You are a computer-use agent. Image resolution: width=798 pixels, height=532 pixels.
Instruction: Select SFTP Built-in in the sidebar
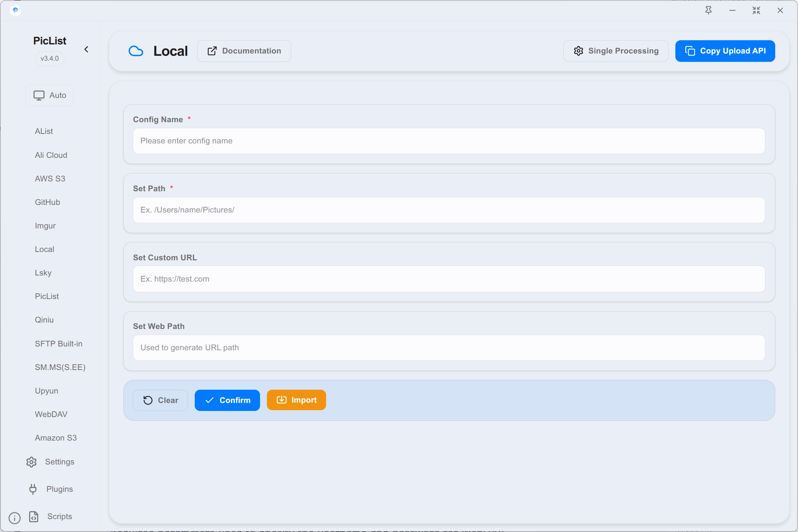(x=58, y=344)
